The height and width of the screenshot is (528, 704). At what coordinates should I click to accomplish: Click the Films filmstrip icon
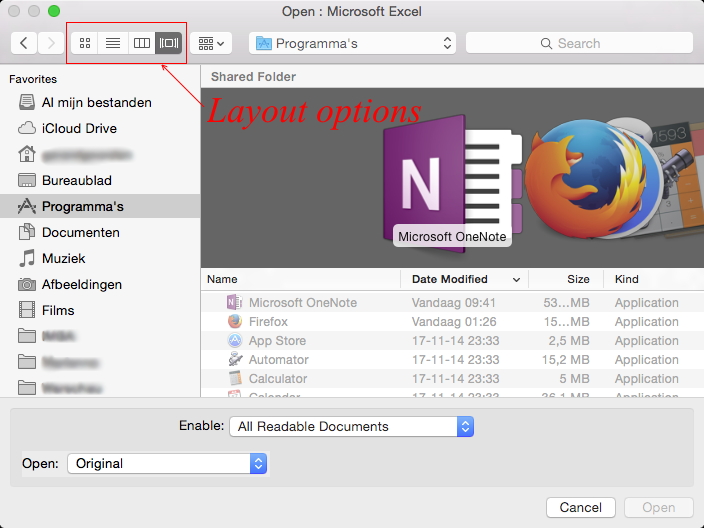[x=27, y=310]
